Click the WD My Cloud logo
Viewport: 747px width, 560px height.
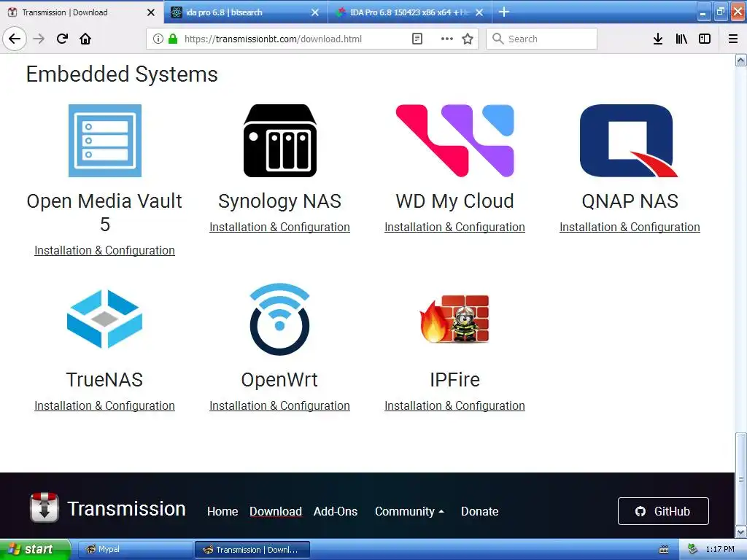455,141
